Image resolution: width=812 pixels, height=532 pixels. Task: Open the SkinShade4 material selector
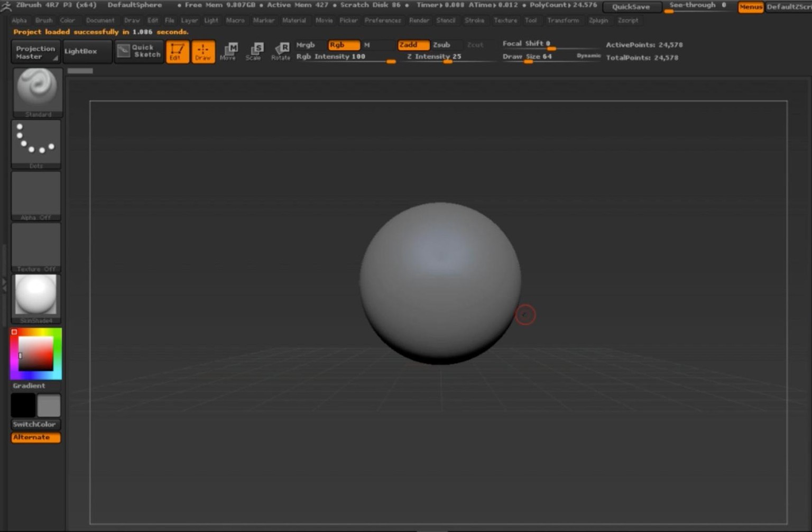[36, 299]
